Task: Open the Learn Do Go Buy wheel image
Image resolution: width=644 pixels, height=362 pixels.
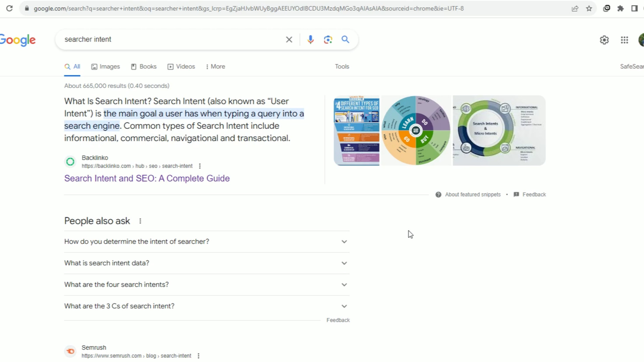Action: tap(416, 131)
